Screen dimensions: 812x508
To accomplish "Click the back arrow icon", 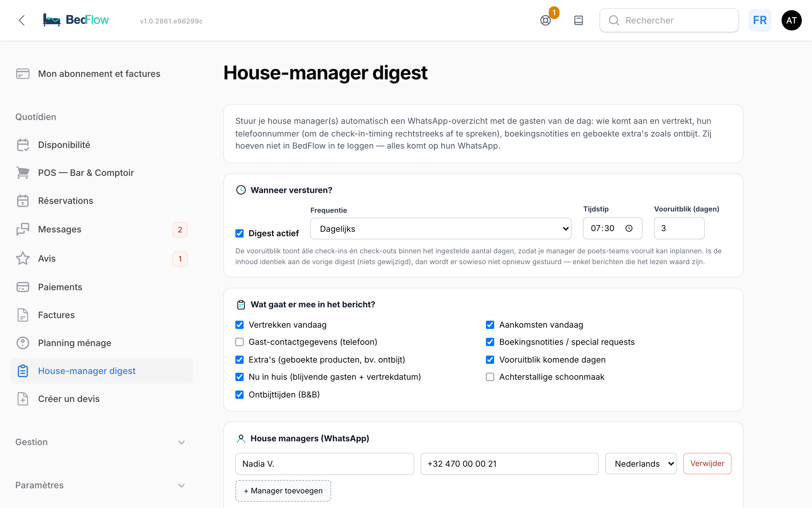I will click(x=22, y=21).
